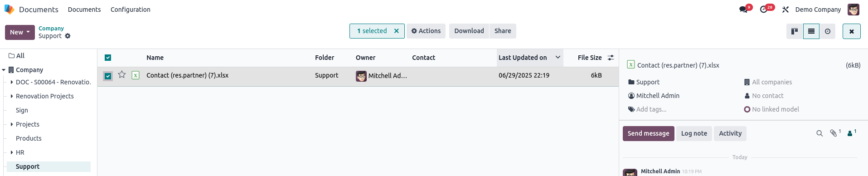The height and width of the screenshot is (176, 868).
Task: Switch to list view
Action: click(811, 31)
